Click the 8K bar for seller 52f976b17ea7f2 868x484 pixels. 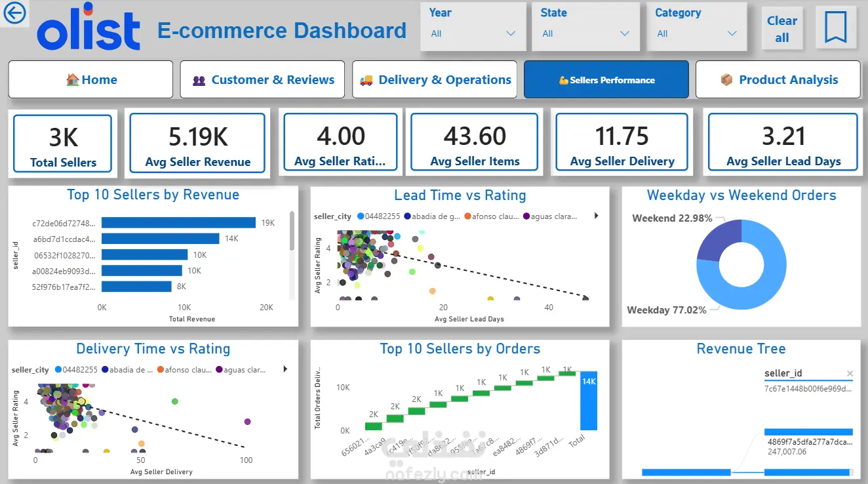(136, 287)
